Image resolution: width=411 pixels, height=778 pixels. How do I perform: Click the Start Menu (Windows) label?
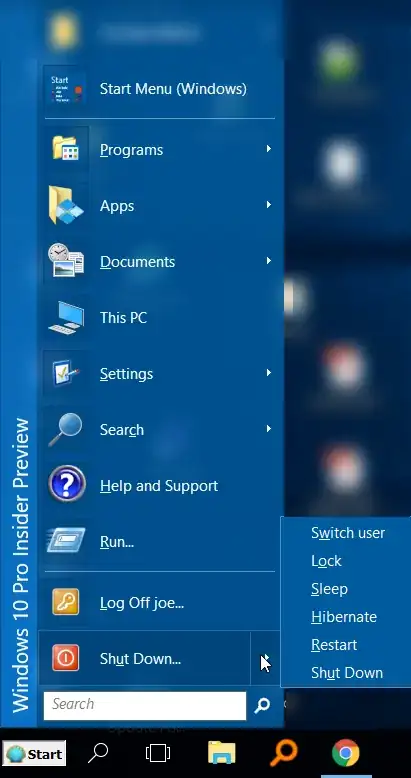(173, 89)
